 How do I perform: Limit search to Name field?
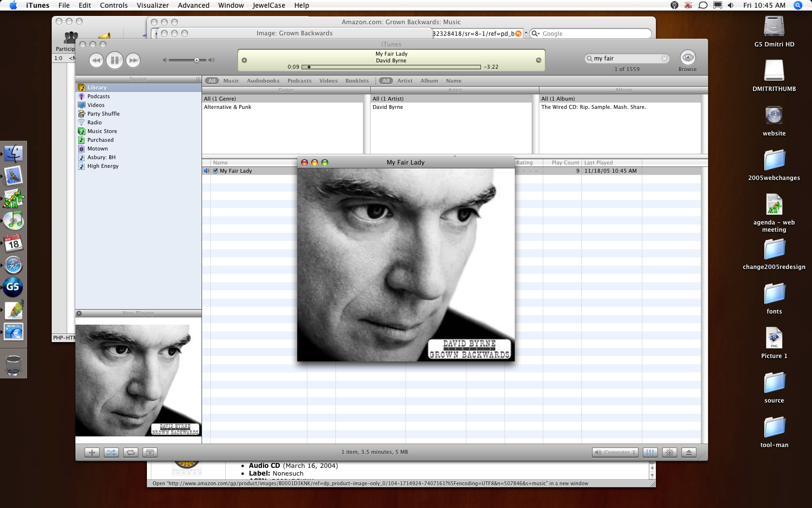coord(453,81)
